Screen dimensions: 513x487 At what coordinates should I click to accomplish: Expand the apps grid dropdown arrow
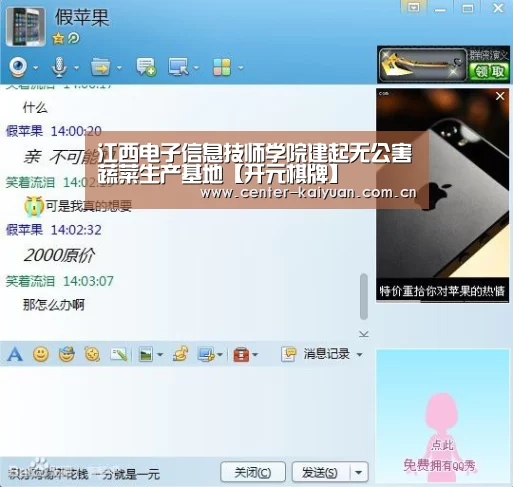(241, 68)
